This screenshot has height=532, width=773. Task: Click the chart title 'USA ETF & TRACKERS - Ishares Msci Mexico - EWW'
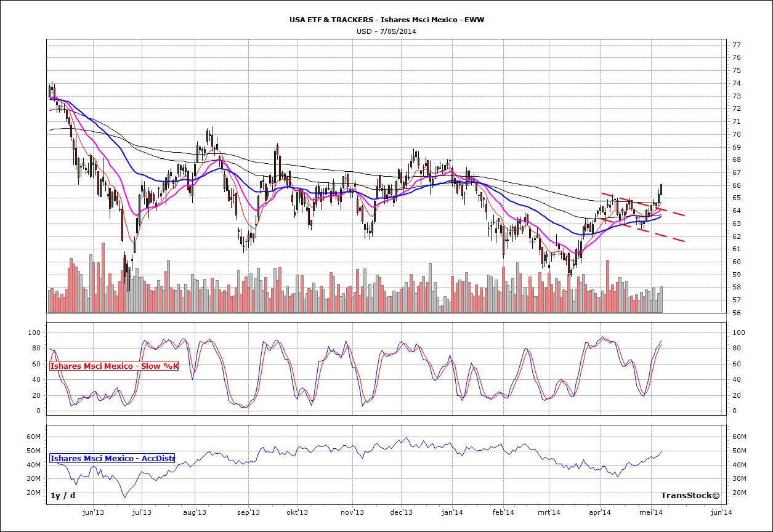[x=387, y=20]
